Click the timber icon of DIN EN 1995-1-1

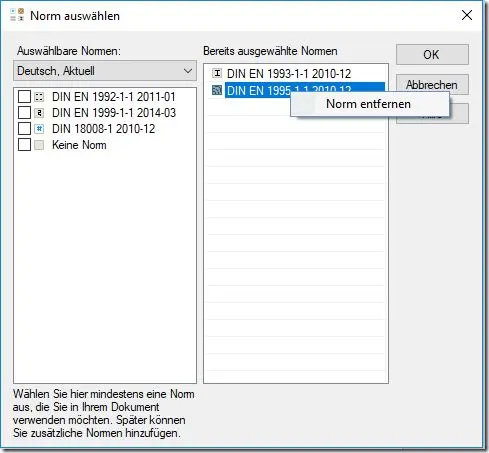click(217, 90)
